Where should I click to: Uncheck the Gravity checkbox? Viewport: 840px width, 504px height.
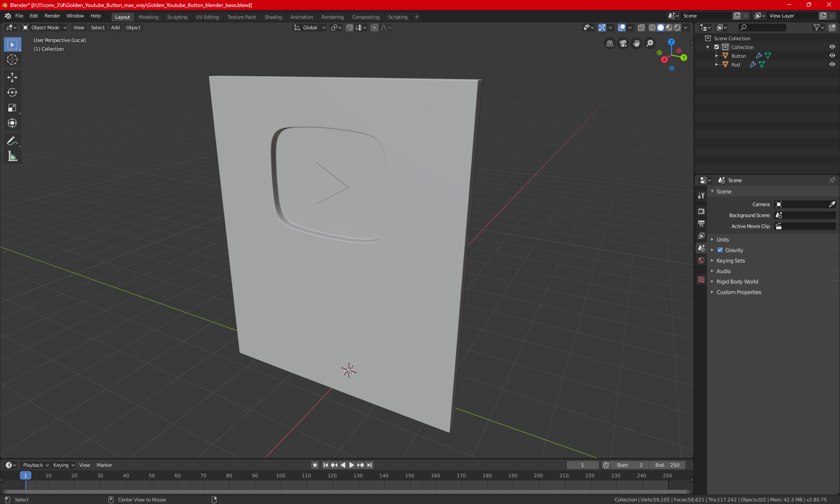point(720,250)
